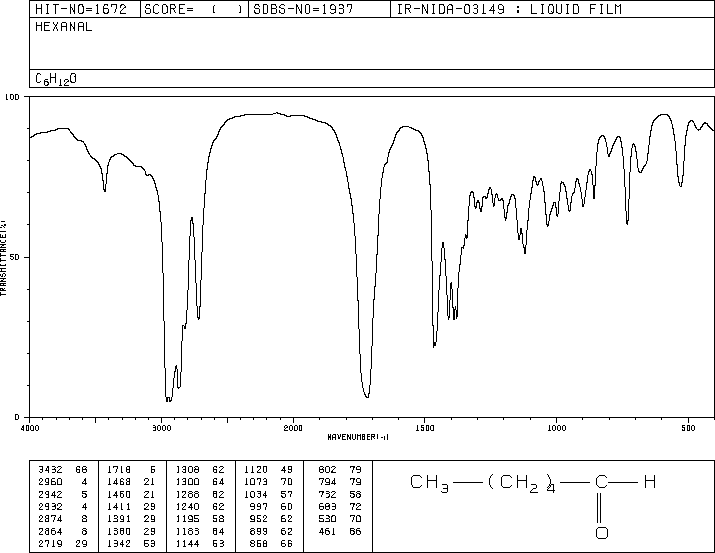This screenshot has height=553, width=715.
Task: Select peak value 3432 in the table
Action: point(50,470)
